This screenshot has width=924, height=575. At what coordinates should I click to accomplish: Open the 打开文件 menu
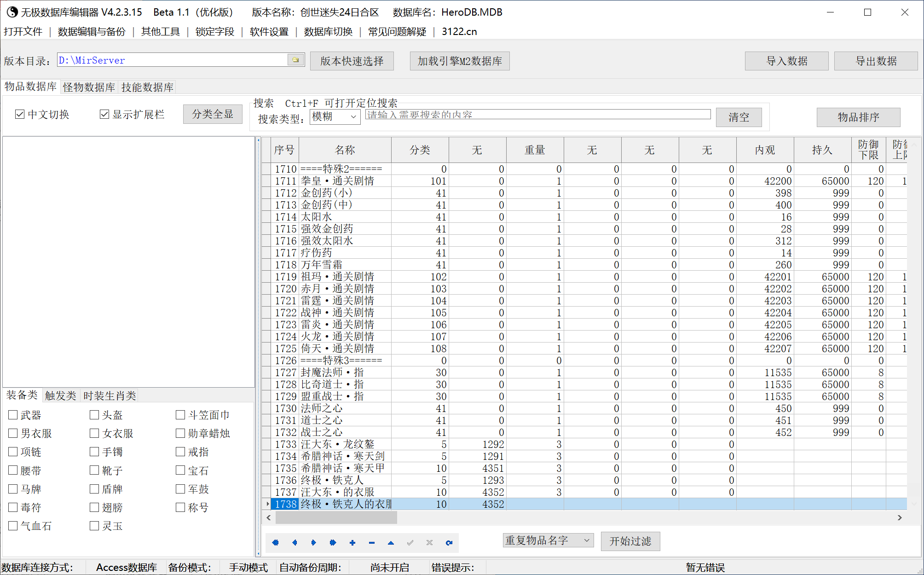[23, 31]
